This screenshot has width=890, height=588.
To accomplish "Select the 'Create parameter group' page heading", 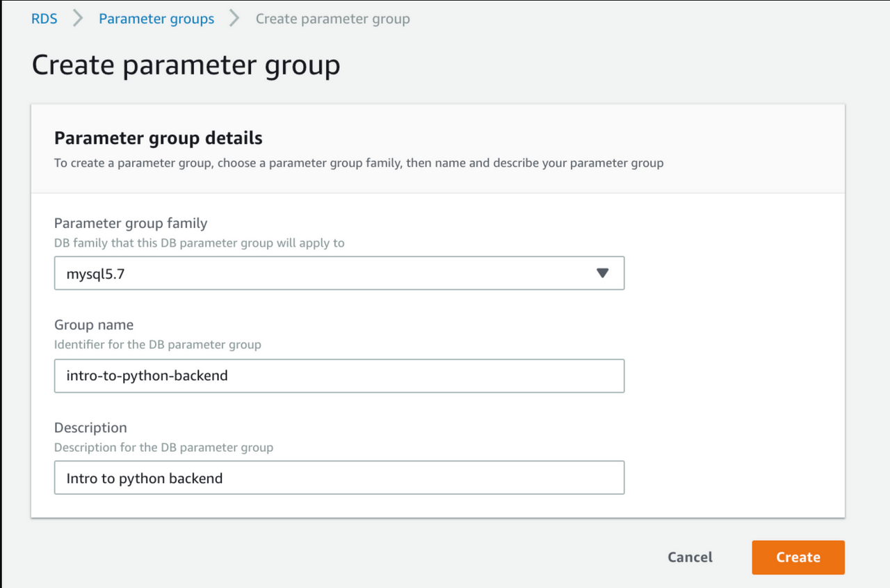I will 186,65.
